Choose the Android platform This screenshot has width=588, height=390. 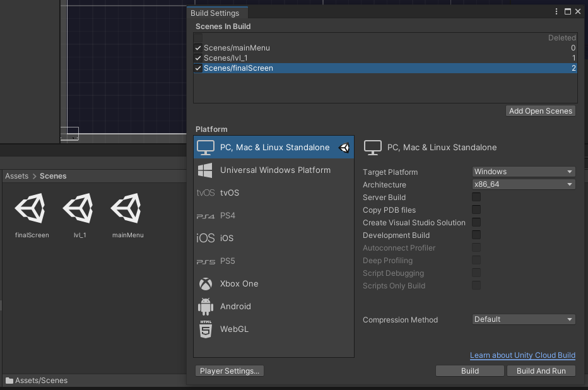click(274, 306)
